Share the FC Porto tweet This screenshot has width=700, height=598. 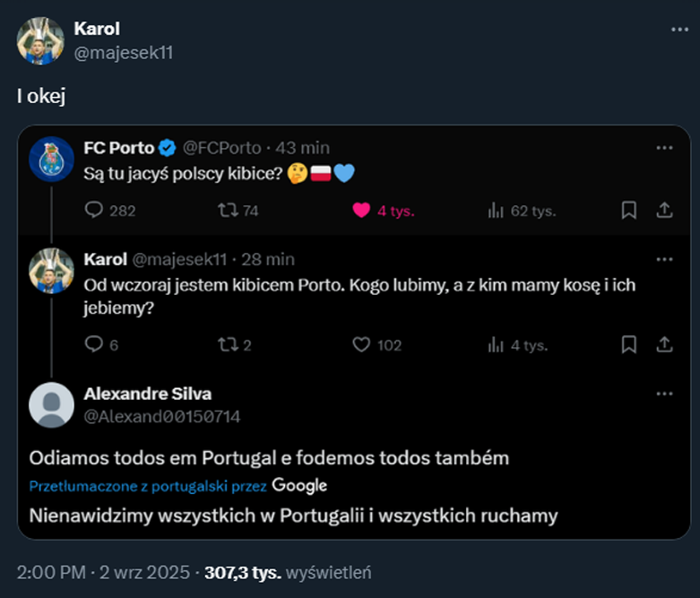click(x=664, y=211)
